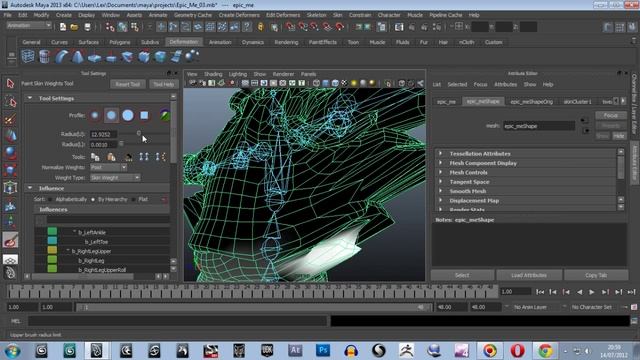Viewport: 640px width, 360px height.
Task: Click the Tool Help button
Action: coord(164,84)
